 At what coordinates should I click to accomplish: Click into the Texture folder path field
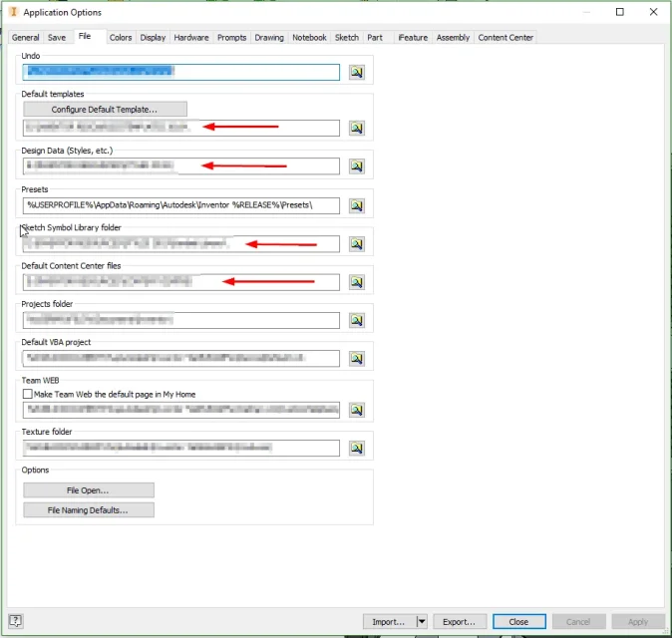[180, 448]
